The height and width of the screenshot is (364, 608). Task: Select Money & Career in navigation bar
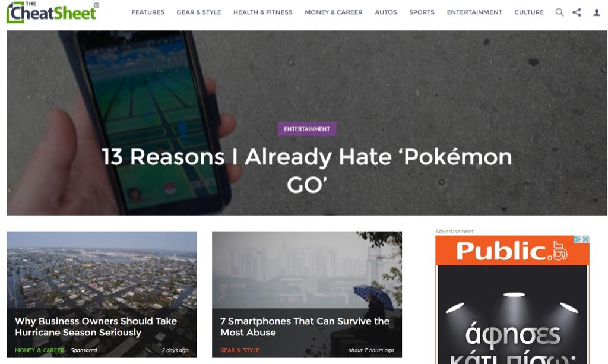[334, 12]
